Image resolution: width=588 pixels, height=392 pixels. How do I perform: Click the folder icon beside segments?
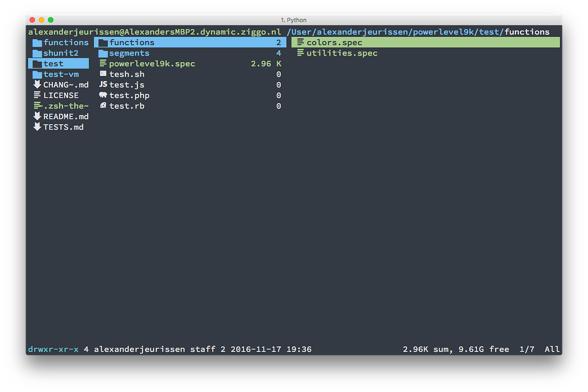coord(103,53)
